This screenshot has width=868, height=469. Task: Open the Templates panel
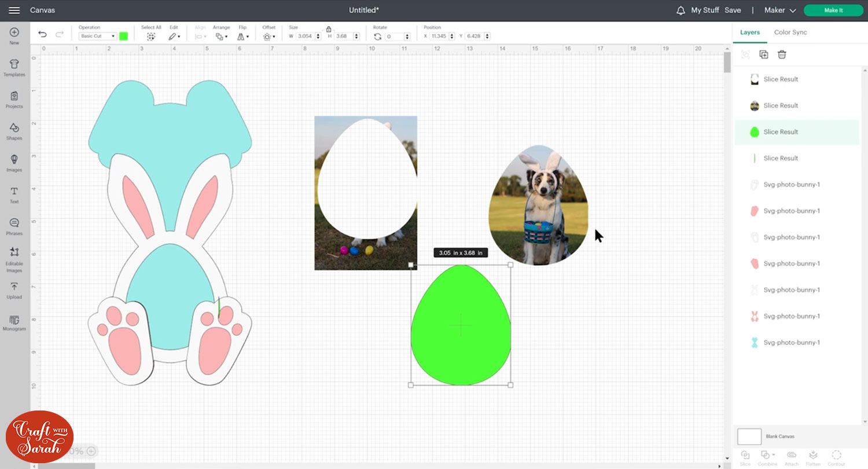(x=14, y=67)
